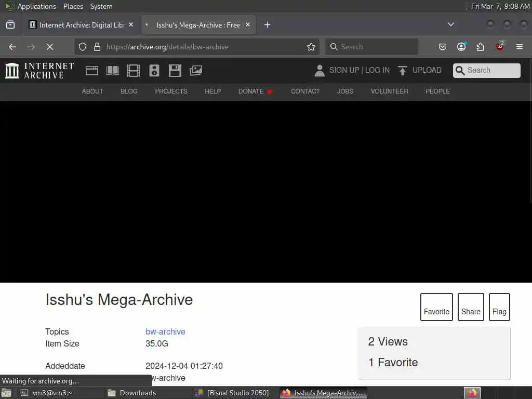This screenshot has height=399, width=532.
Task: Open the PROJECTS nav link
Action: (171, 91)
